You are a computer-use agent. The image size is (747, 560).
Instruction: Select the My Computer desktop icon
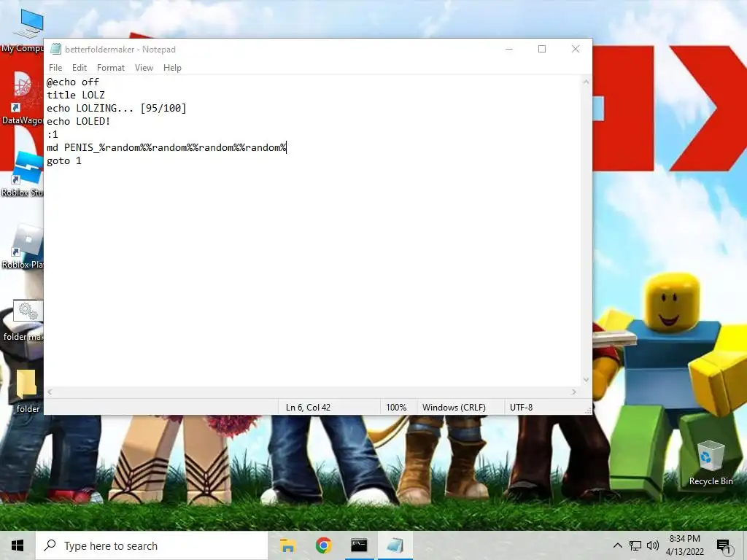[23, 31]
